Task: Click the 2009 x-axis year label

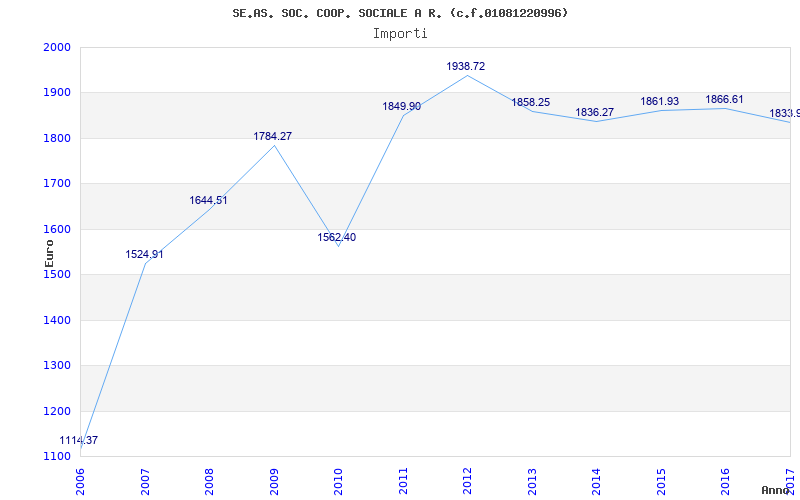Action: click(x=274, y=481)
